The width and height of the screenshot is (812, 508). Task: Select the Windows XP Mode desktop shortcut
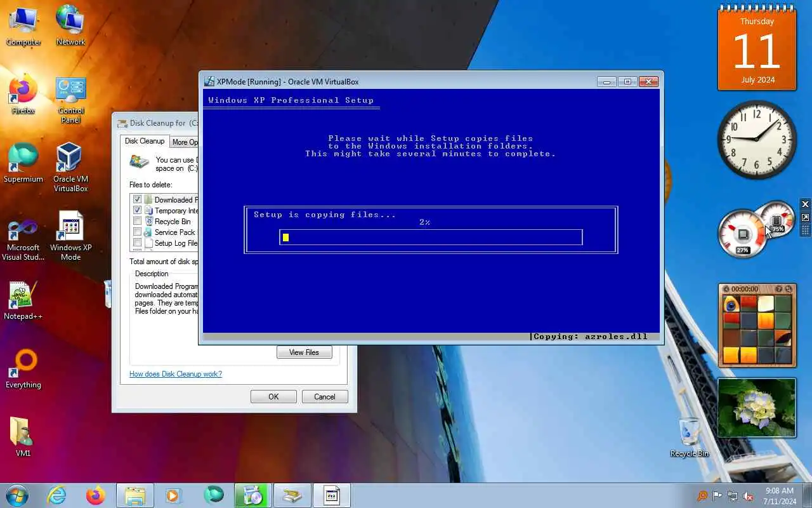point(70,236)
